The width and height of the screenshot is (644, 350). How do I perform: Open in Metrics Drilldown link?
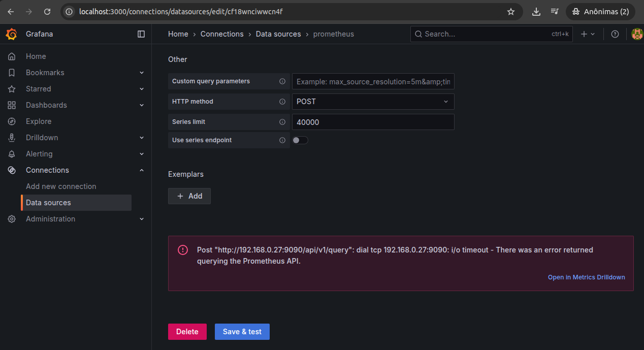pyautogui.click(x=586, y=277)
